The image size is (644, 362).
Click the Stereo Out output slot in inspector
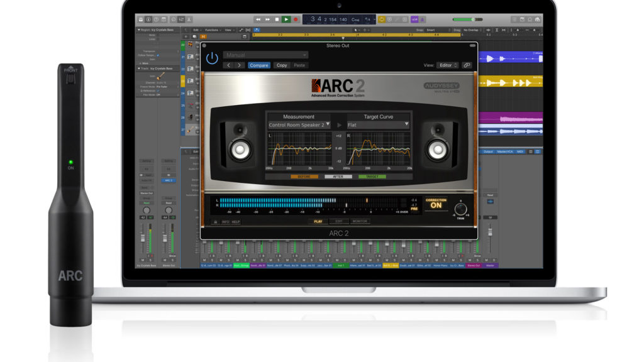click(x=147, y=193)
